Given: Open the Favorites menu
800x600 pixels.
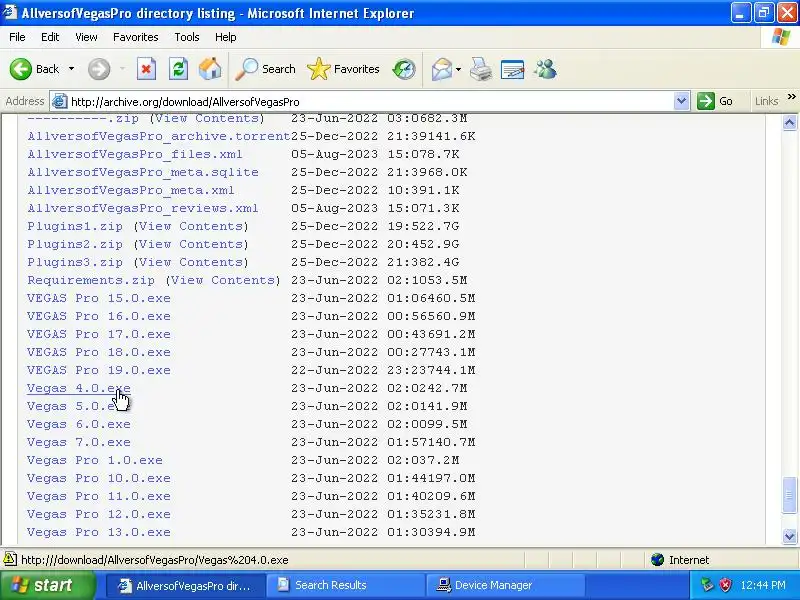Looking at the screenshot, I should [x=136, y=37].
